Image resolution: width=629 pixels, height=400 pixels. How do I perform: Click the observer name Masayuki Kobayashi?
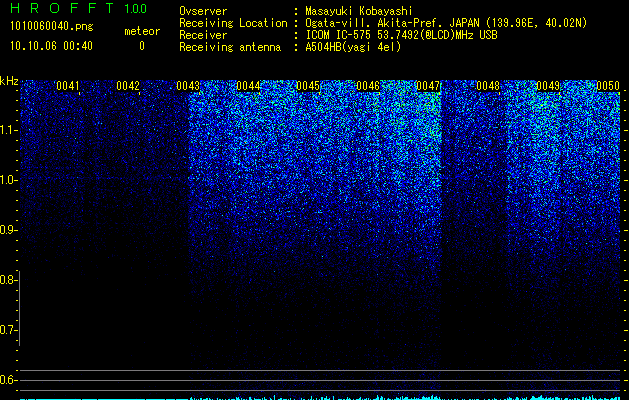pyautogui.click(x=359, y=11)
